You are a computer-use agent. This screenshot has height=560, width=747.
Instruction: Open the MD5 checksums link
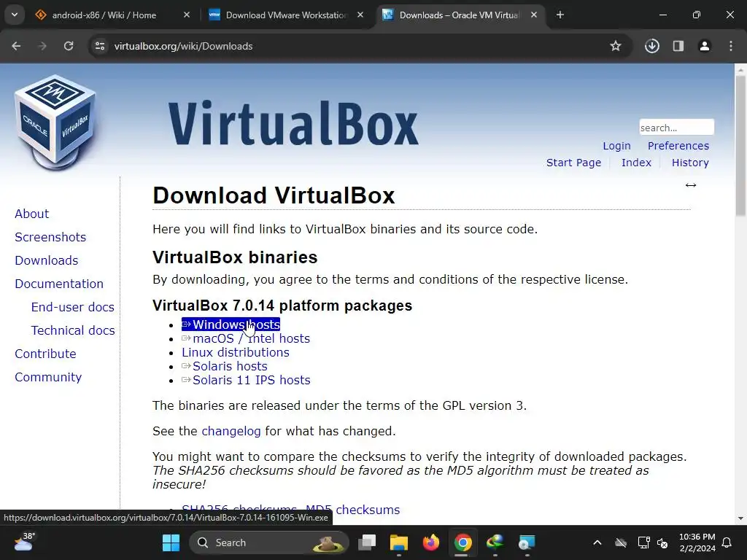click(352, 510)
